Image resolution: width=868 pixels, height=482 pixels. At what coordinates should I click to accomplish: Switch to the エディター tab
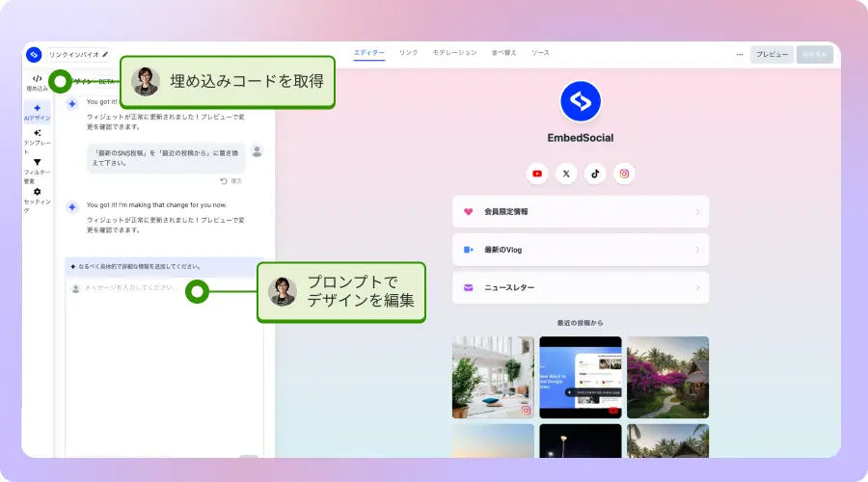coord(369,53)
